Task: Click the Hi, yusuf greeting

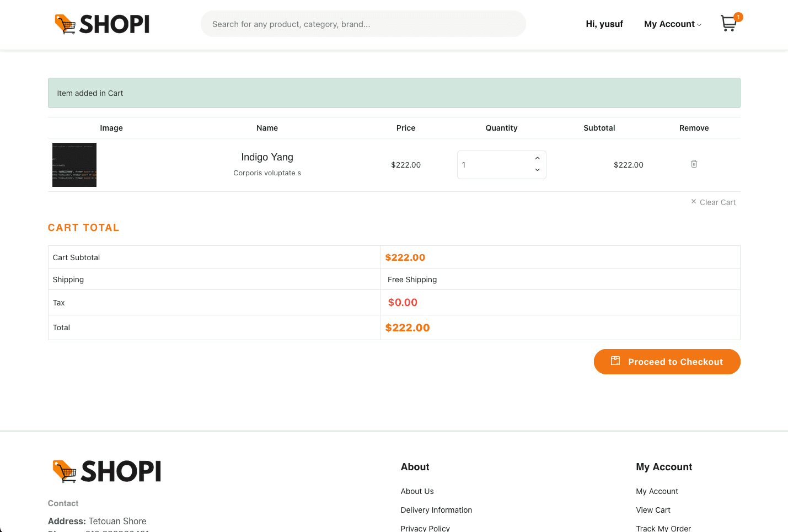Action: pyautogui.click(x=604, y=24)
